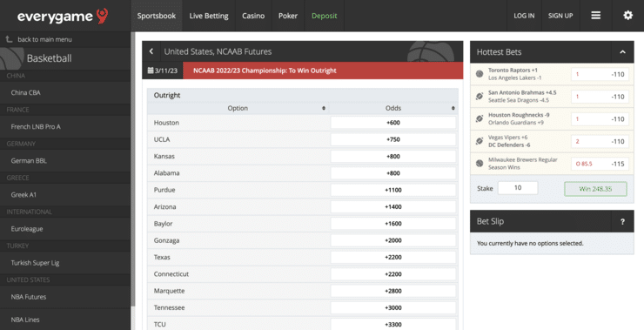Screen dimensions: 644x330
Task: Switch to Live Betting tab
Action: point(209,16)
